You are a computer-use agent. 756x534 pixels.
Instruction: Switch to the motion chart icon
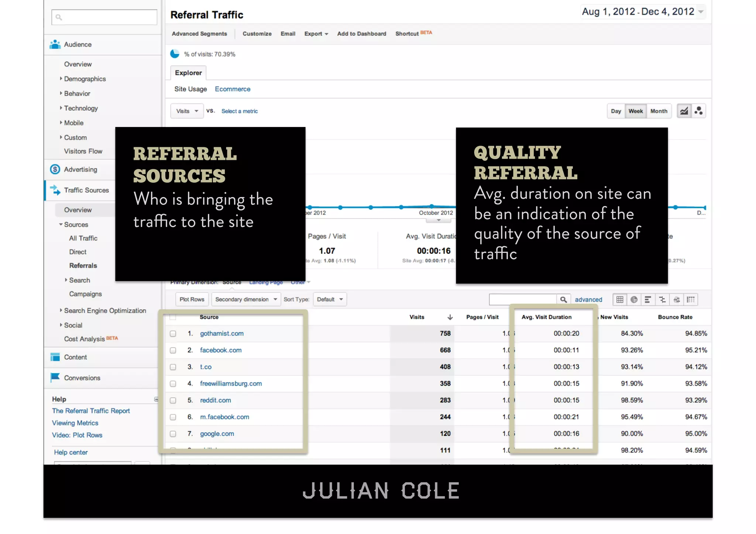[x=698, y=111]
